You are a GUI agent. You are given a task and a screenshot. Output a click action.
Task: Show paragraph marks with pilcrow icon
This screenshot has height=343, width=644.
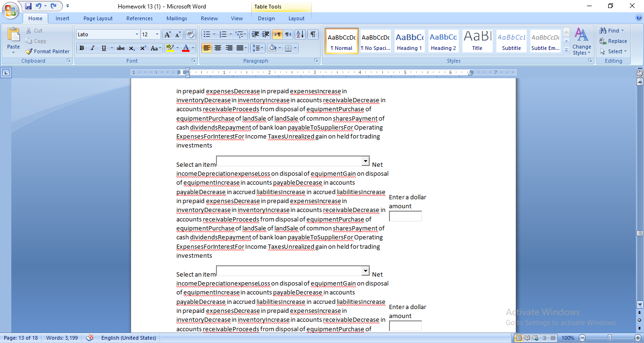point(313,34)
